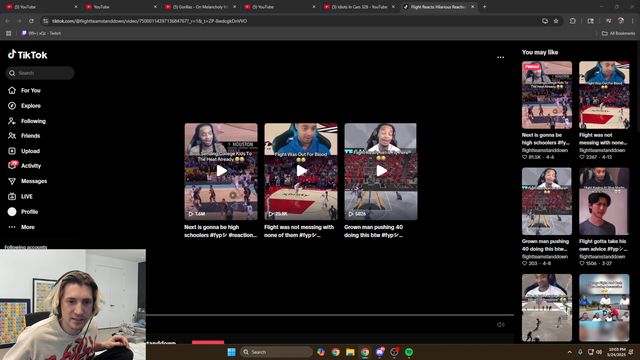Switch to the Idiots In Cars 326 tab

click(x=360, y=7)
